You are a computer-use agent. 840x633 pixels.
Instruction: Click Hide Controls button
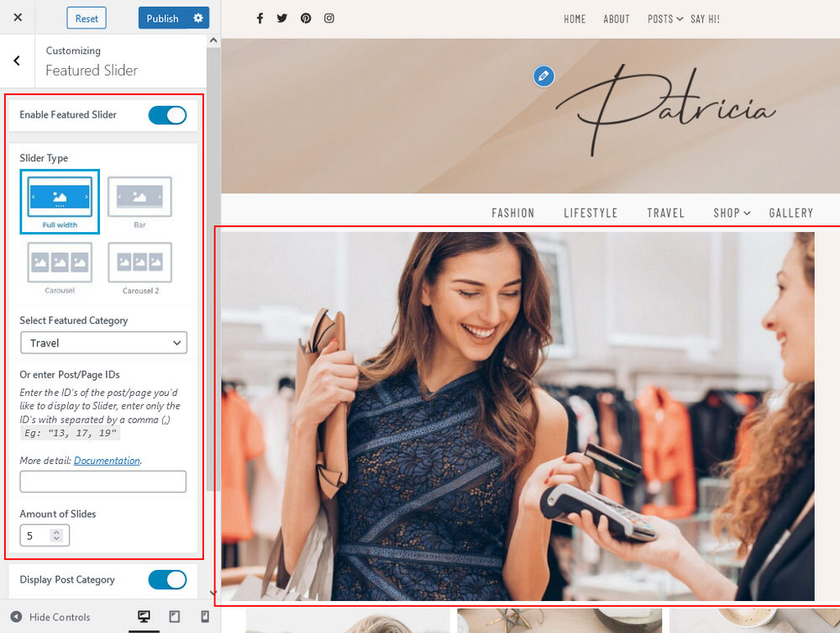tap(50, 617)
